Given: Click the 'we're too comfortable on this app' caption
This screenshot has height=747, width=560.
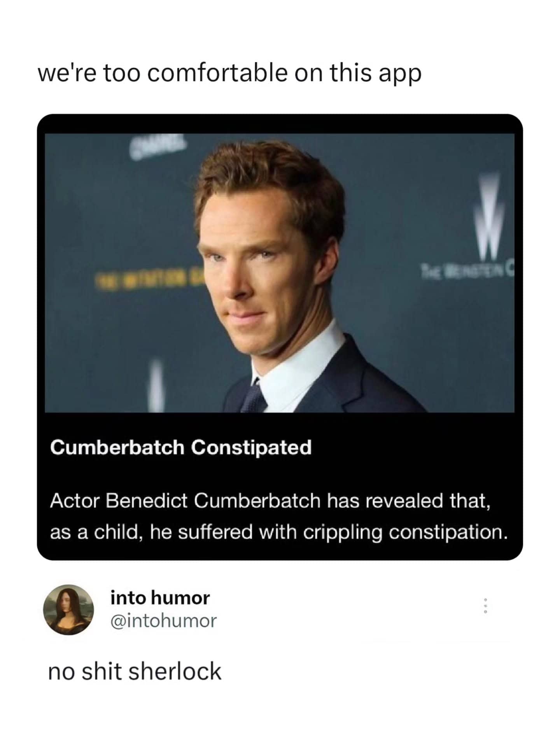Looking at the screenshot, I should click(229, 73).
